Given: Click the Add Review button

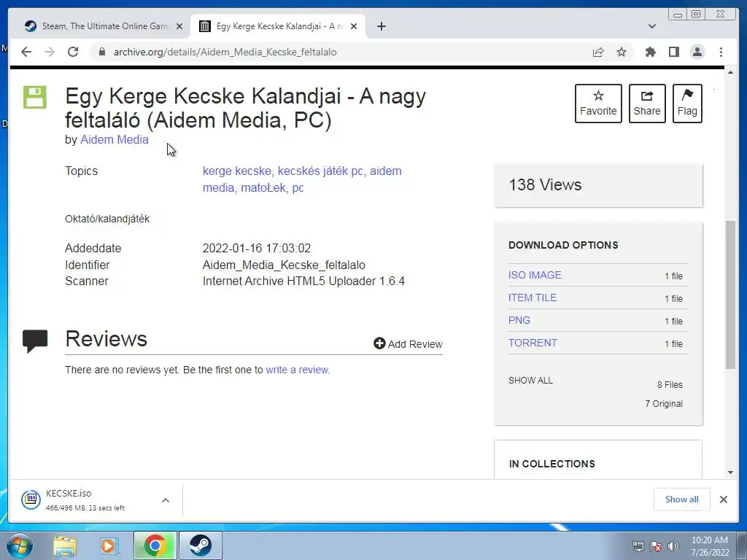Looking at the screenshot, I should pos(408,344).
